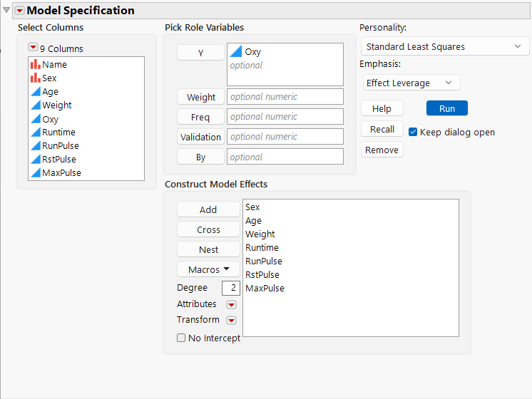Image resolution: width=532 pixels, height=399 pixels.
Task: Open the Personality dropdown Standard Least Squares
Action: coord(444,46)
